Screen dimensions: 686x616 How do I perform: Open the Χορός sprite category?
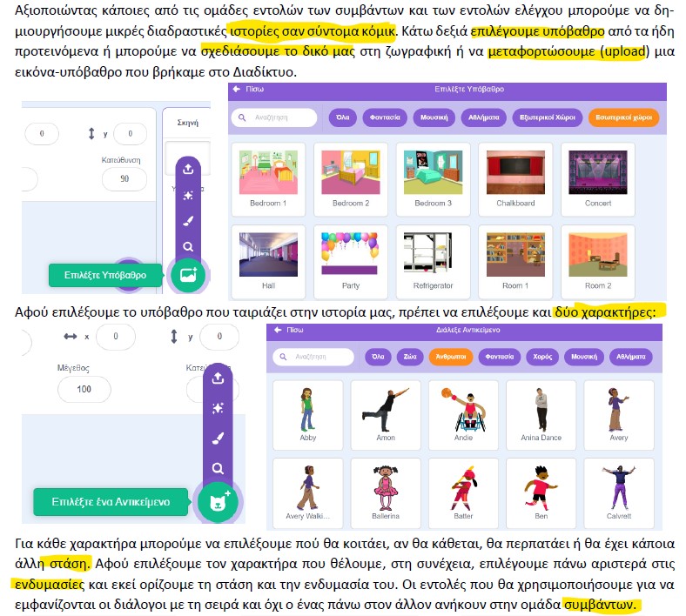[543, 357]
